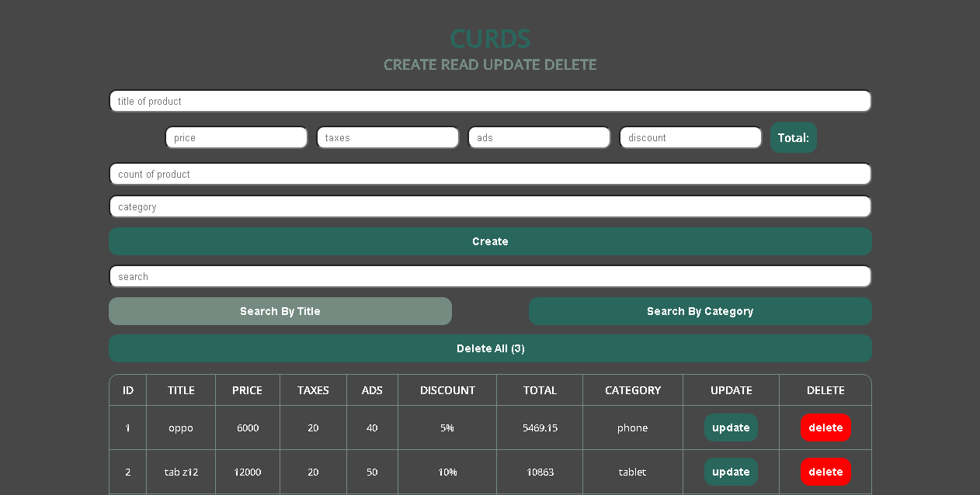The height and width of the screenshot is (495, 980).
Task: Delete the tab z12 row
Action: [x=825, y=472]
